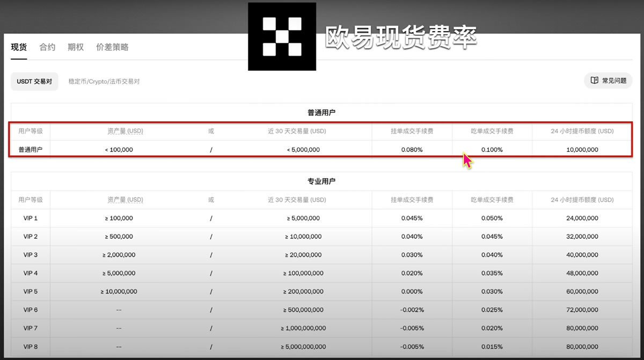Screen dimensions: 644x360
Task: Select the 现货 tab
Action: click(19, 47)
